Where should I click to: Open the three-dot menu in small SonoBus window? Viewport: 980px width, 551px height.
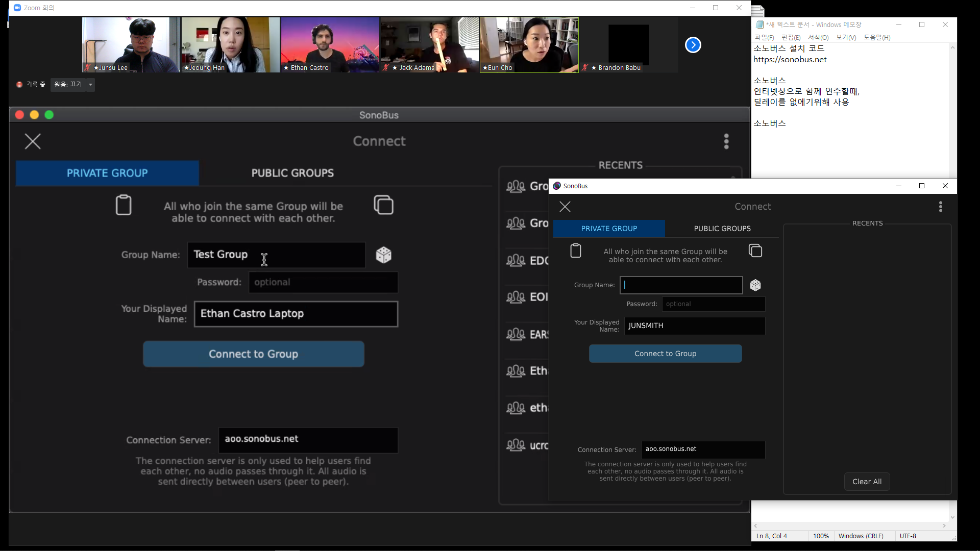pyautogui.click(x=940, y=207)
